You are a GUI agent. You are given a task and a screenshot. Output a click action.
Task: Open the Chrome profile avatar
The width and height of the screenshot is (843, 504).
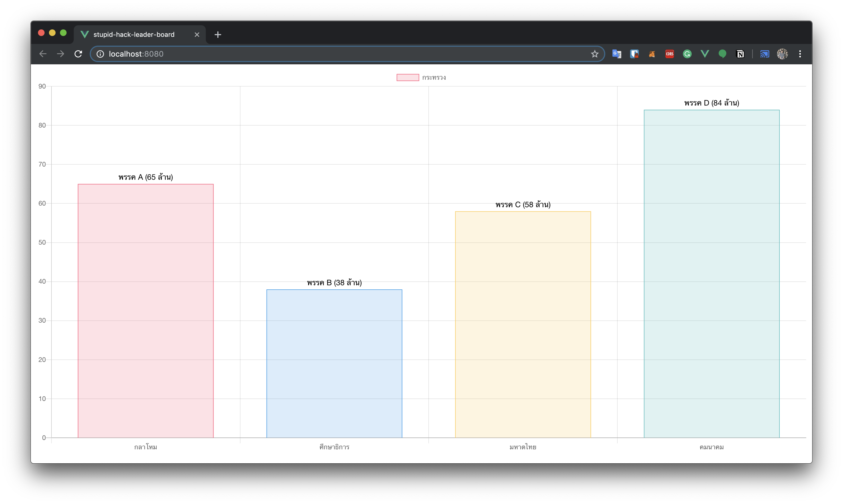point(782,54)
